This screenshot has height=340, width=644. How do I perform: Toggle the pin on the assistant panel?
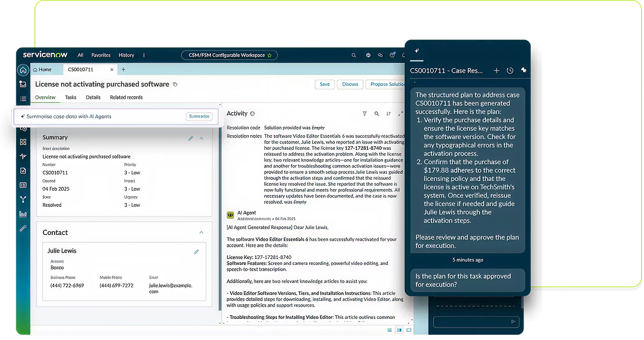524,70
